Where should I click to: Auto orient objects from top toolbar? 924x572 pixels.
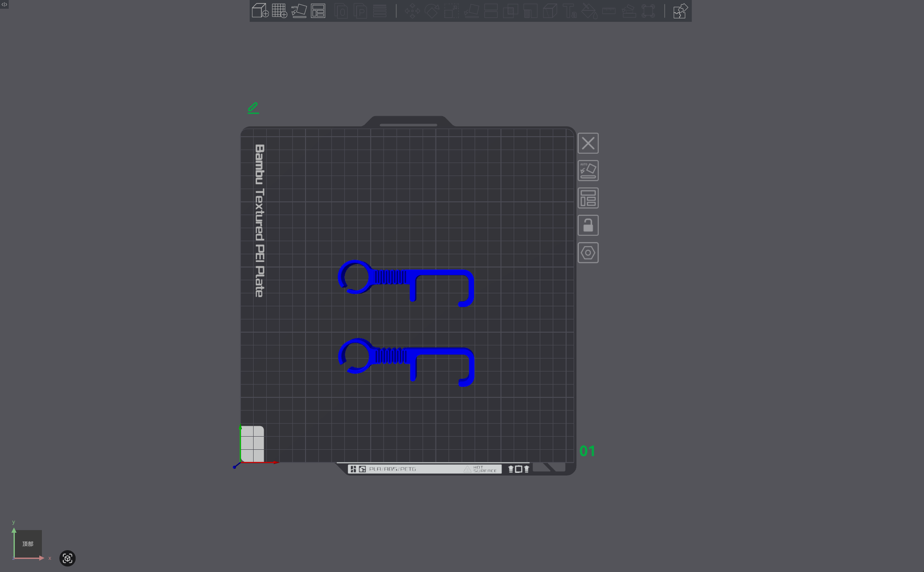pos(299,10)
